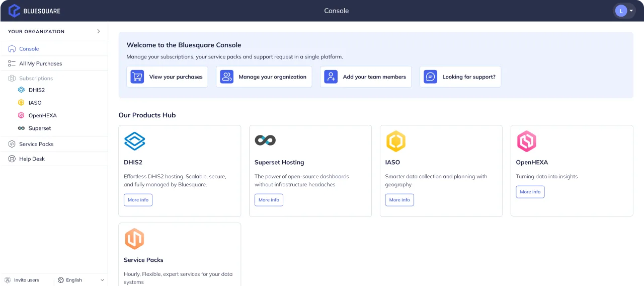Click the OpenHEXA product card logo
Viewport: 644px width, 286px height.
(526, 141)
